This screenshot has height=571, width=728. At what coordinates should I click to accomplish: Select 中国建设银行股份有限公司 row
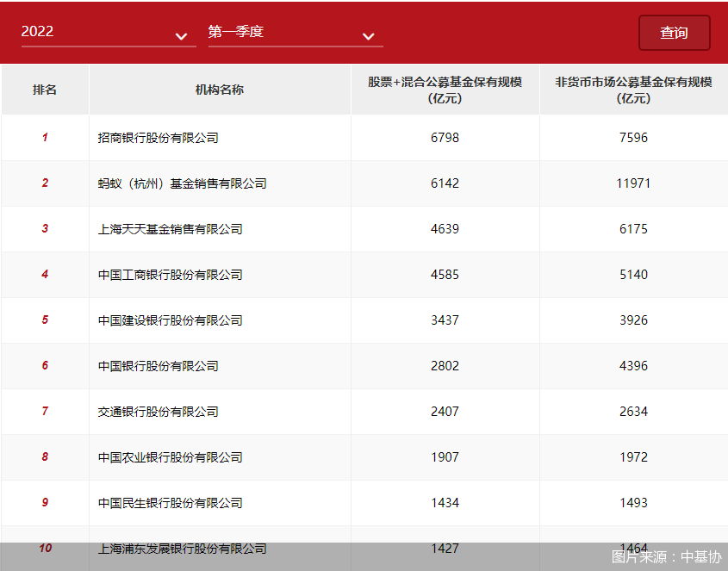click(171, 320)
